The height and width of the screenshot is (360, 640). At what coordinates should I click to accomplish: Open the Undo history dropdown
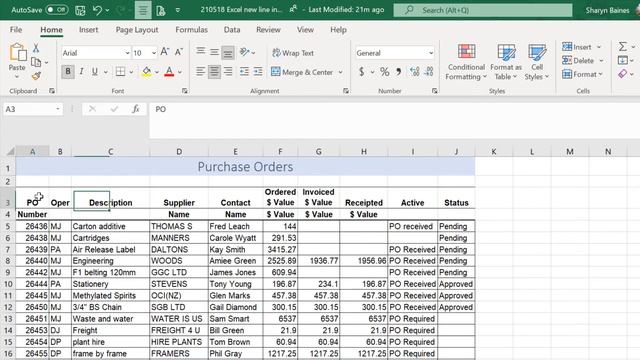tap(107, 10)
